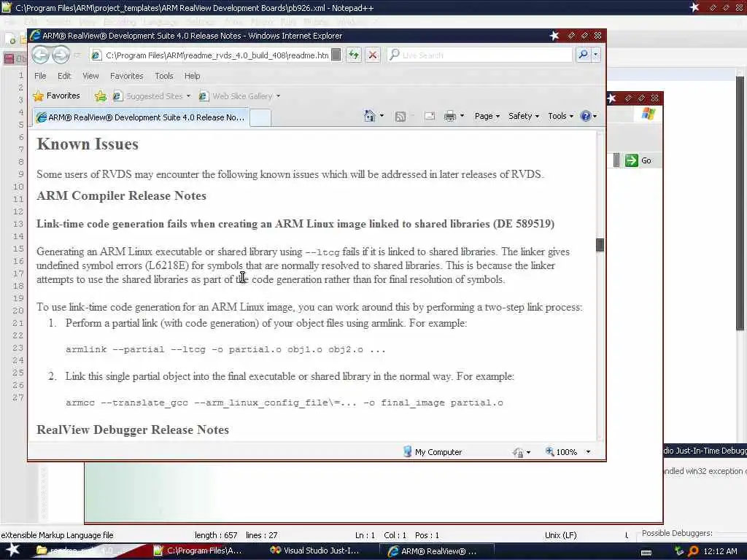
Task: Click the Add to Favorites Bar icon
Action: (100, 96)
